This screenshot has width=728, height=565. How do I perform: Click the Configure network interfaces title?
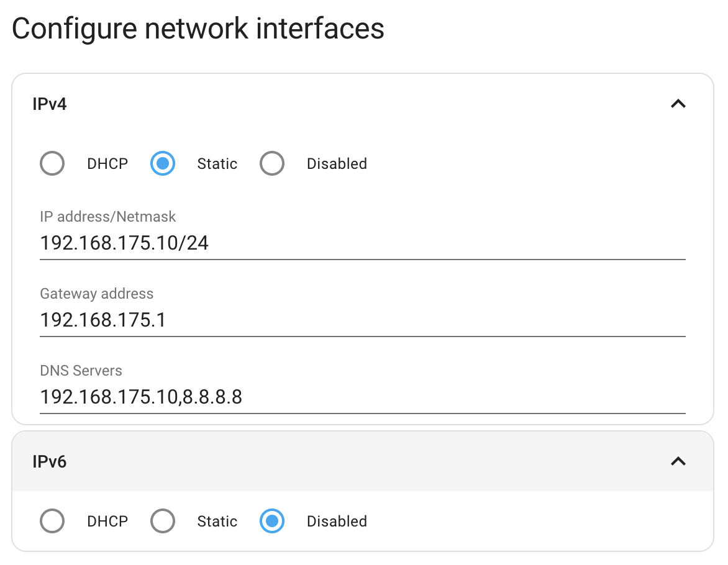tap(199, 28)
